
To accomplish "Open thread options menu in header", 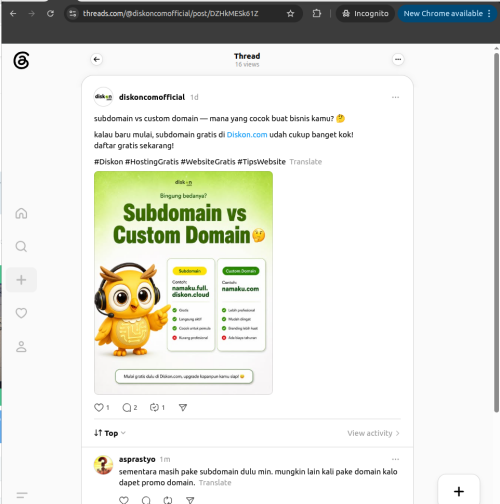I will (x=398, y=59).
